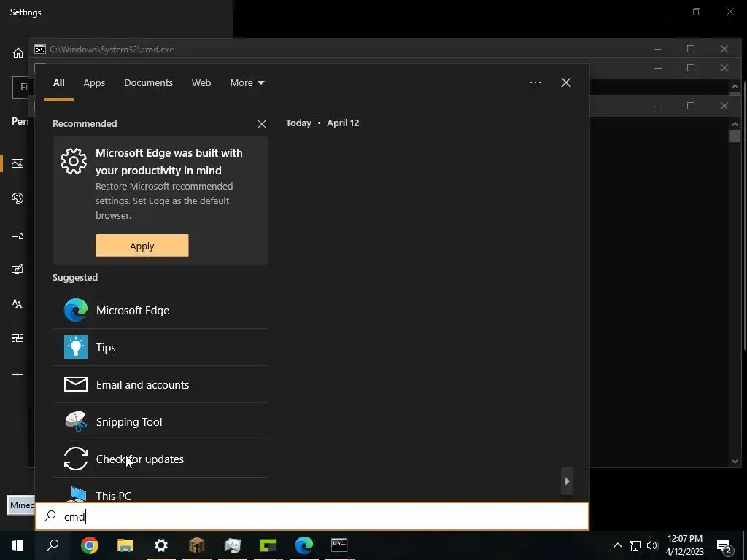Expand the More filter dropdown
Image resolution: width=747 pixels, height=560 pixels.
click(247, 83)
